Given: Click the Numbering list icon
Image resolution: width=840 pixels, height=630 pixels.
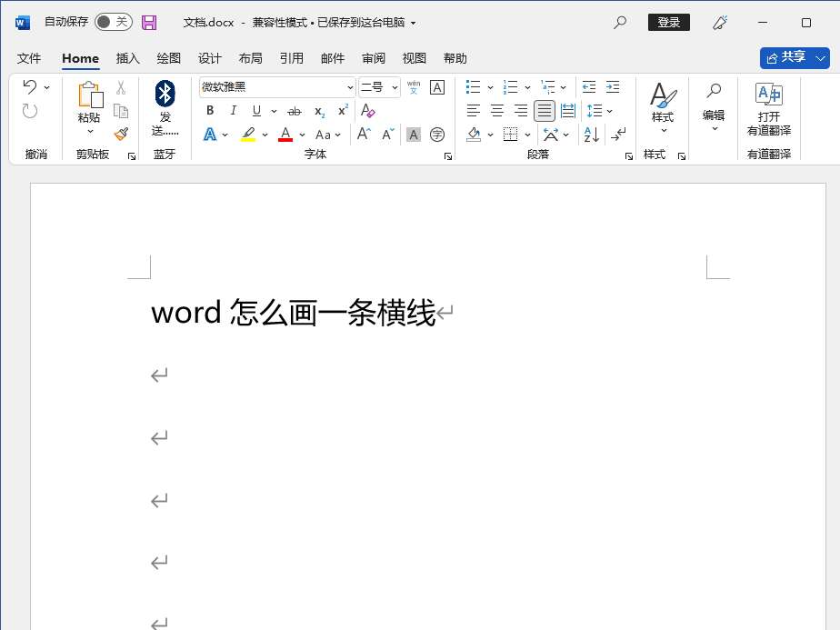Looking at the screenshot, I should pyautogui.click(x=510, y=86).
